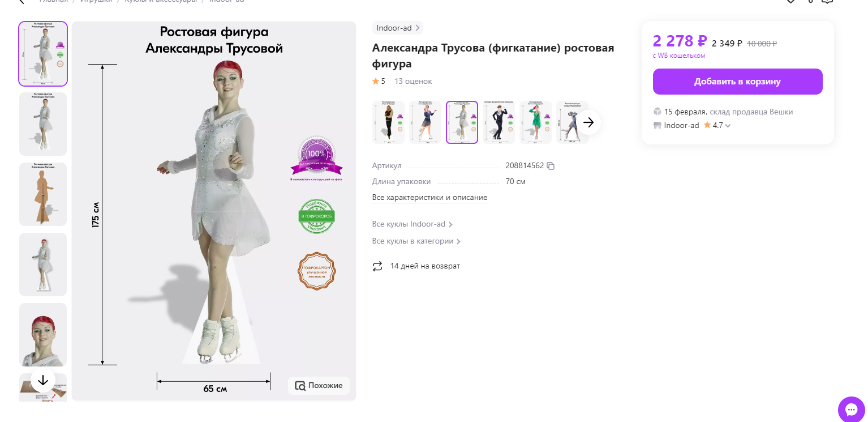Select the green dress figure variant
Image resolution: width=868 pixels, height=422 pixels.
(535, 122)
